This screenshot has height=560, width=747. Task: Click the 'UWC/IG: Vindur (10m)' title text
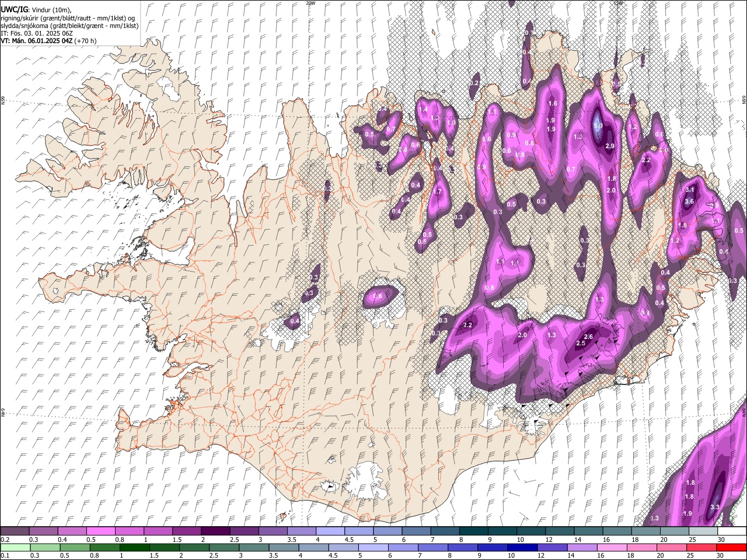(x=36, y=10)
